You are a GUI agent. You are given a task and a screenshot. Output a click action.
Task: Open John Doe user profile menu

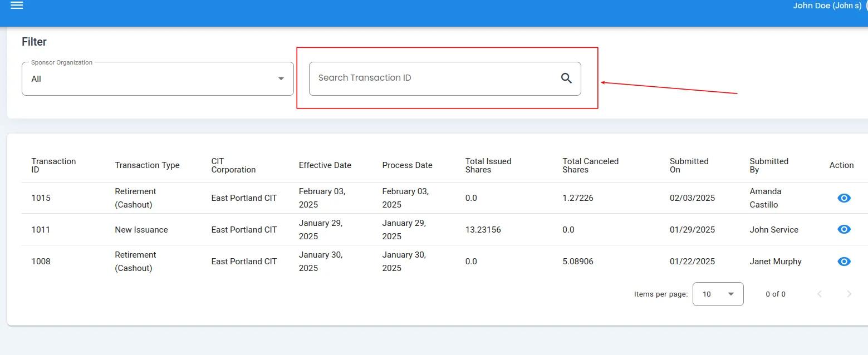(x=827, y=6)
